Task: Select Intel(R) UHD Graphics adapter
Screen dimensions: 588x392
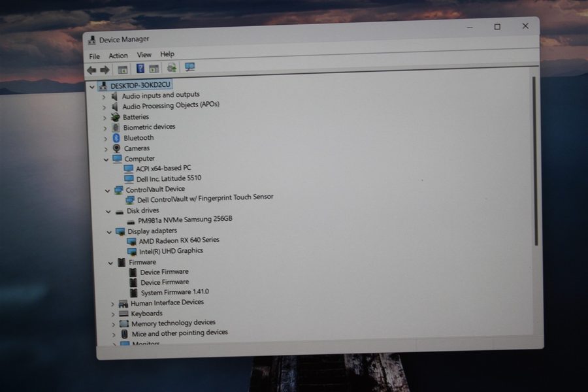Action: click(x=171, y=251)
